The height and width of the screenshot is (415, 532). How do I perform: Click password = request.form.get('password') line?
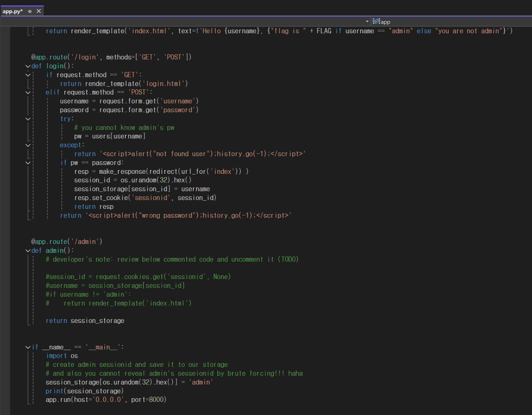(x=129, y=110)
